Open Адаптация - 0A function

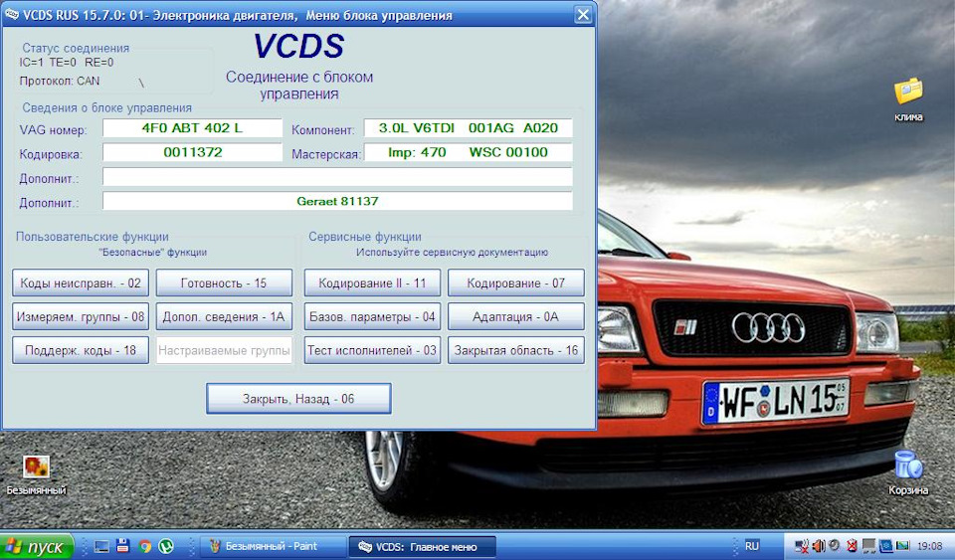click(515, 317)
